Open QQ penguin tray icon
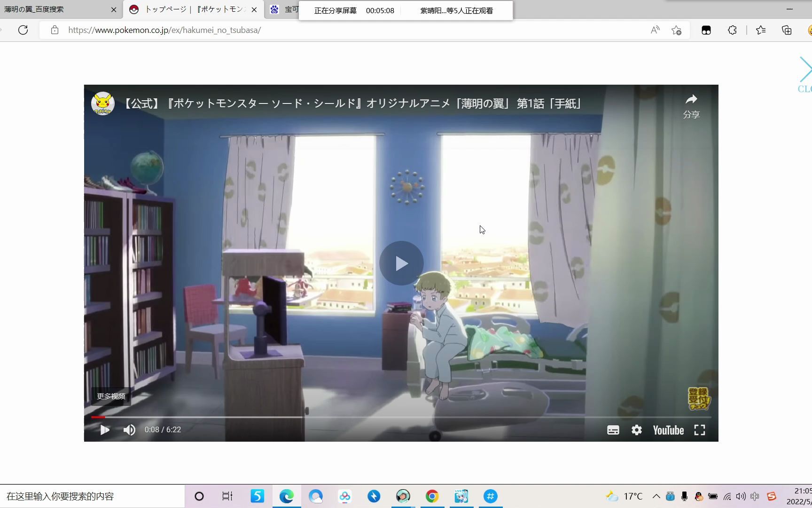This screenshot has width=812, height=508. (x=699, y=496)
